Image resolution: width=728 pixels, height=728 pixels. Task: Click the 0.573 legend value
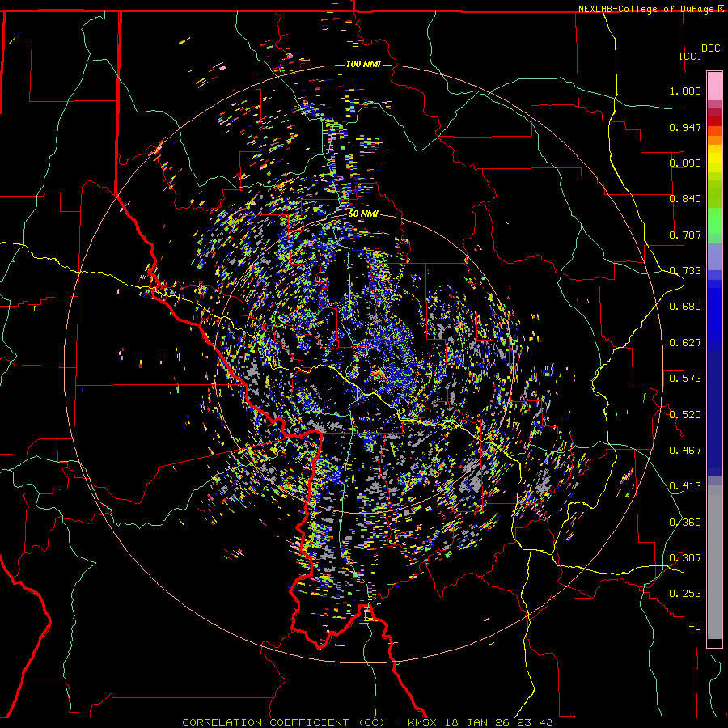(685, 379)
